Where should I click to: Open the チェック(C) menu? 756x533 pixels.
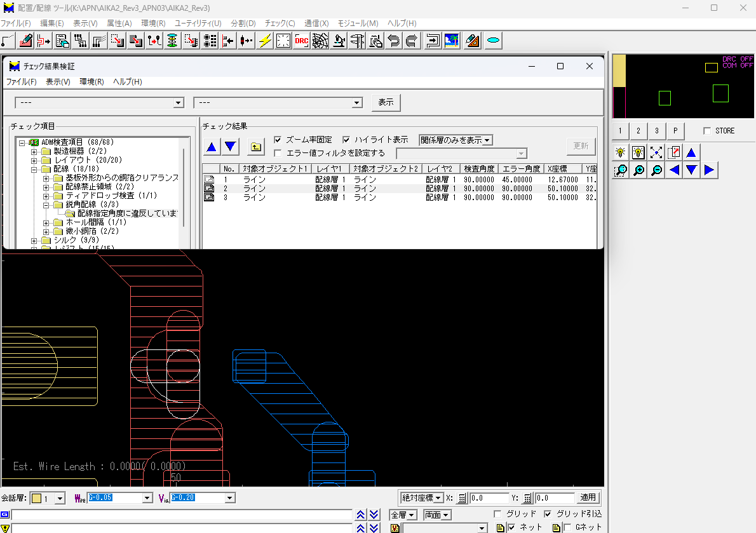click(x=278, y=23)
